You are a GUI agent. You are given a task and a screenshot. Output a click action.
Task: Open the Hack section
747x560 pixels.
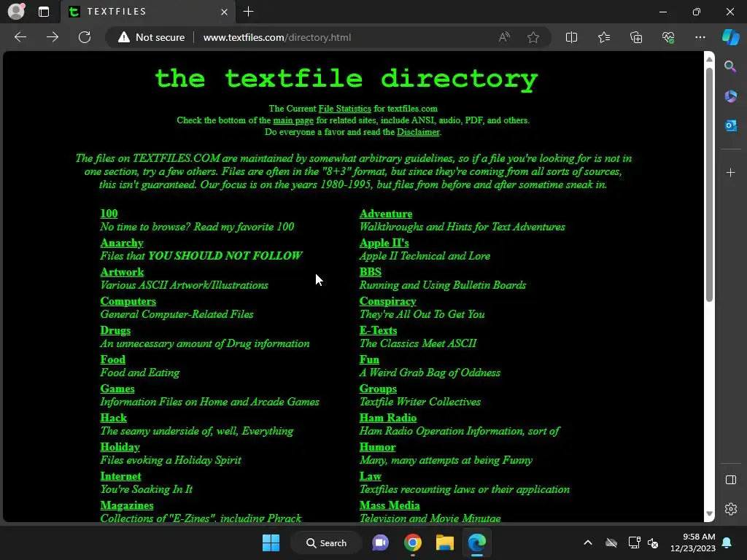click(x=113, y=418)
